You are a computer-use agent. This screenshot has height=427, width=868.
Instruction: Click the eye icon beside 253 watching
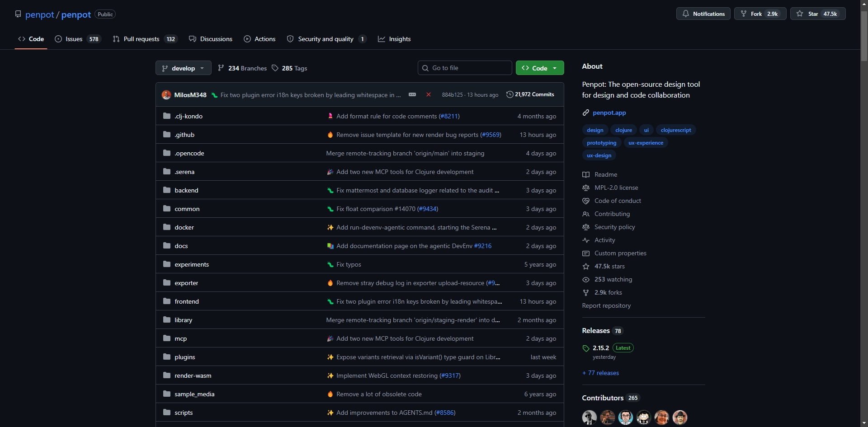(x=586, y=280)
